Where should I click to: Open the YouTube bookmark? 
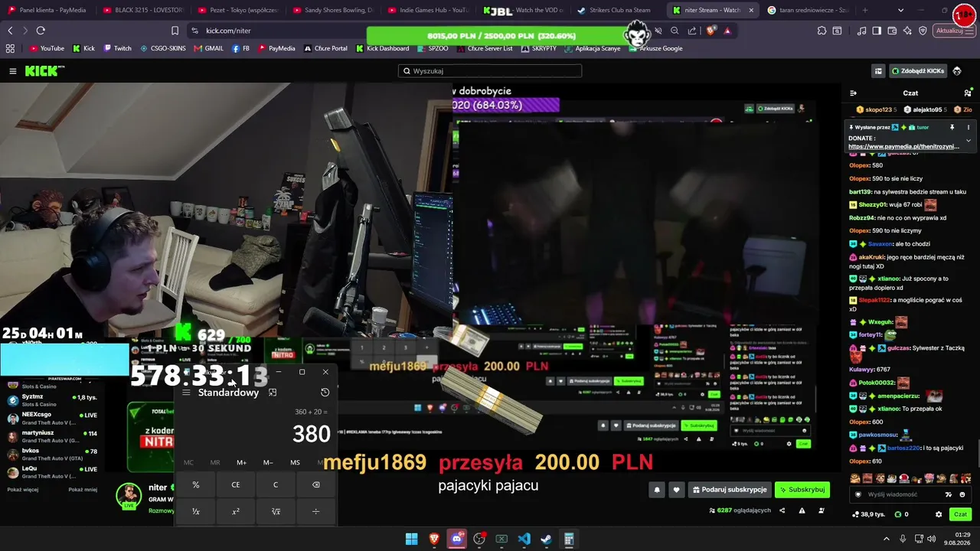click(47, 48)
